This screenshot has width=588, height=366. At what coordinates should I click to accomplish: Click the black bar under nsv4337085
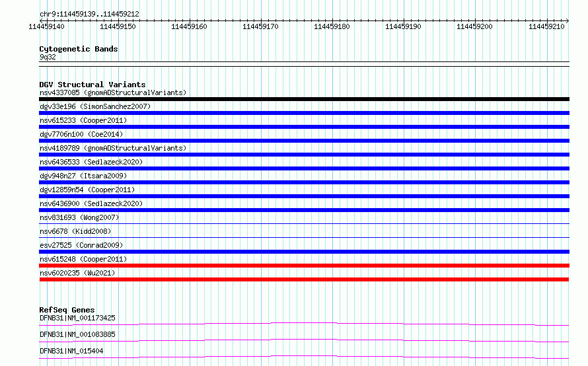coord(304,99)
